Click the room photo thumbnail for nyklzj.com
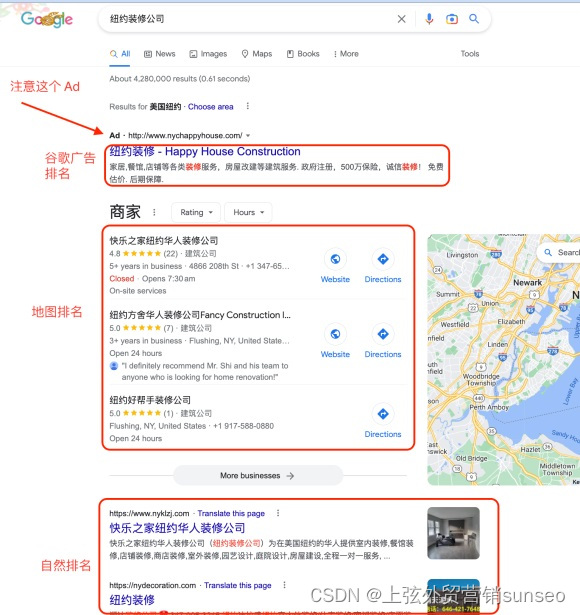This screenshot has width=580, height=615. [453, 533]
